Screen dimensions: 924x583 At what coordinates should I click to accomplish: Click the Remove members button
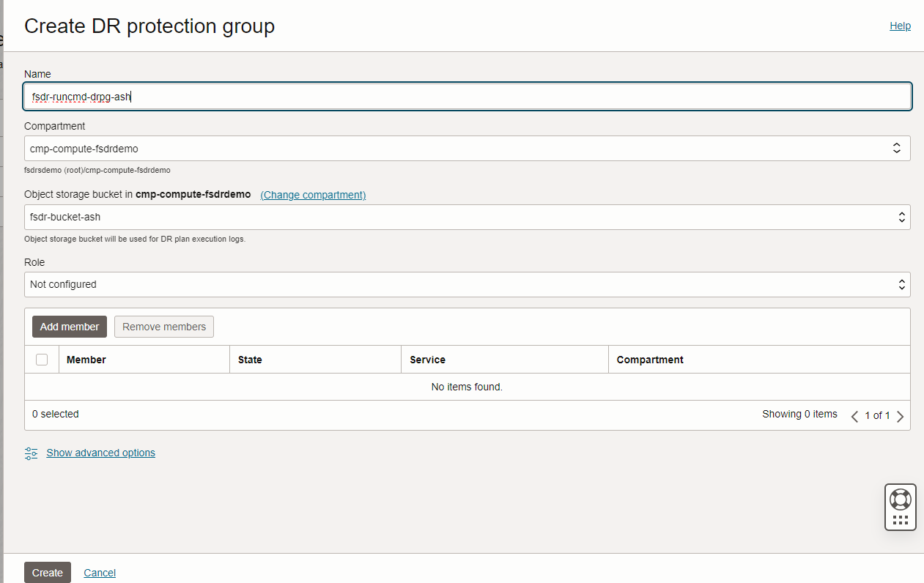[164, 327]
